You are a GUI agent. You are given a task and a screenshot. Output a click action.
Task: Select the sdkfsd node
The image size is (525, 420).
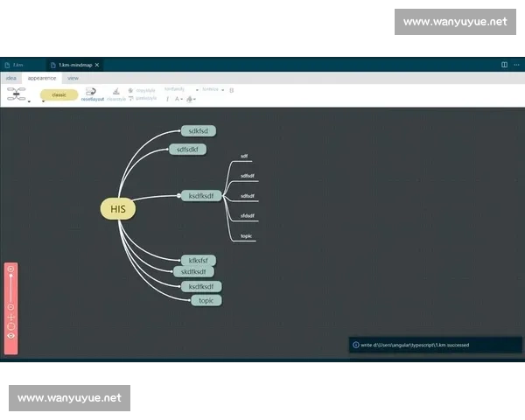(199, 131)
